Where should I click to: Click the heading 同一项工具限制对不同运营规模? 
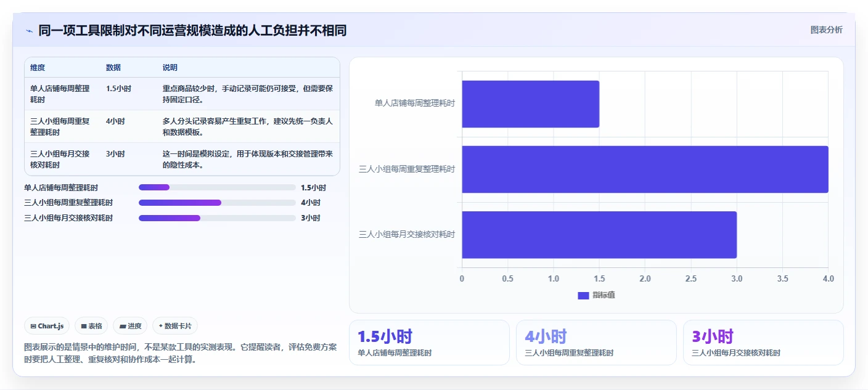coord(192,30)
